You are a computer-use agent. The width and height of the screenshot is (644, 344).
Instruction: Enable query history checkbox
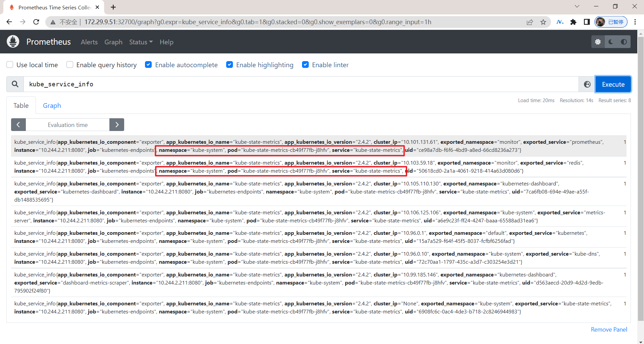click(x=70, y=65)
